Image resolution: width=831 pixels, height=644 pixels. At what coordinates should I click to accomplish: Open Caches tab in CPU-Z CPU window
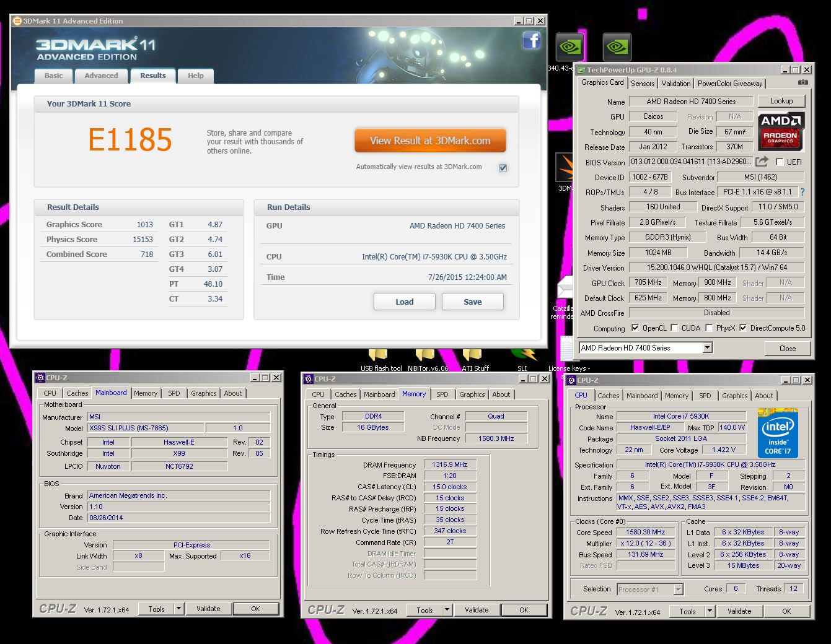(x=609, y=396)
